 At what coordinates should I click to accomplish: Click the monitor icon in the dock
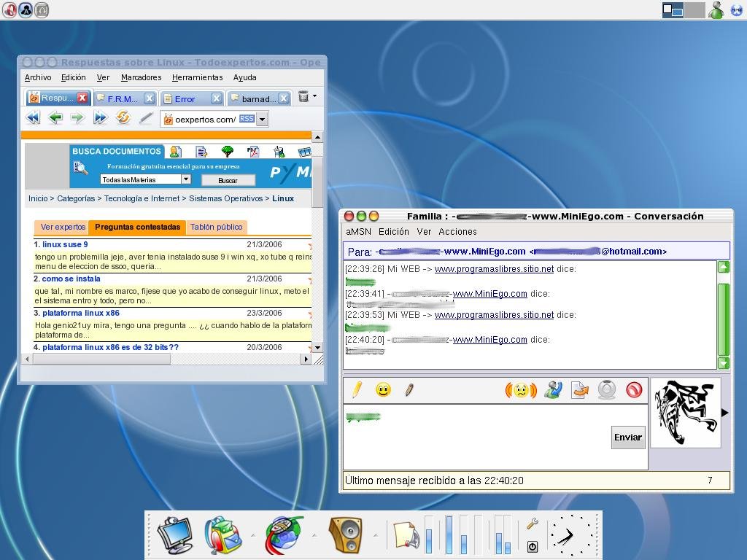click(175, 534)
